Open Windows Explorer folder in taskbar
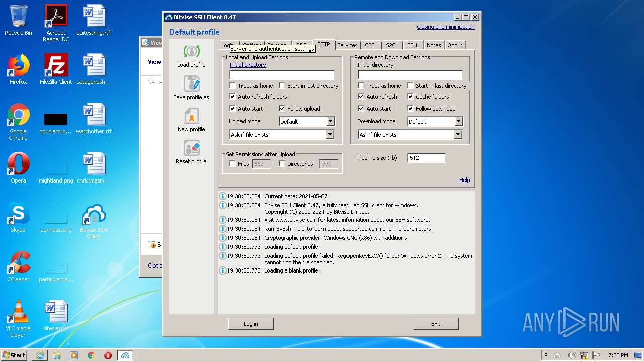This screenshot has width=644, height=362. click(x=57, y=355)
